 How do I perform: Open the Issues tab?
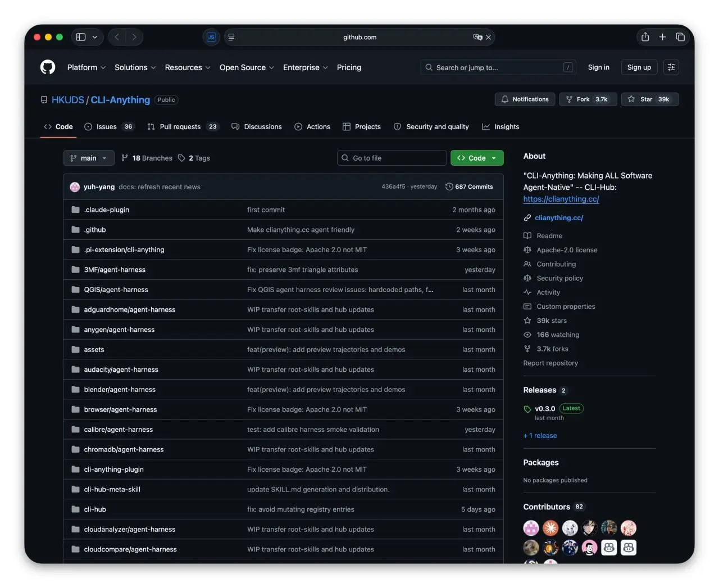[x=110, y=127]
